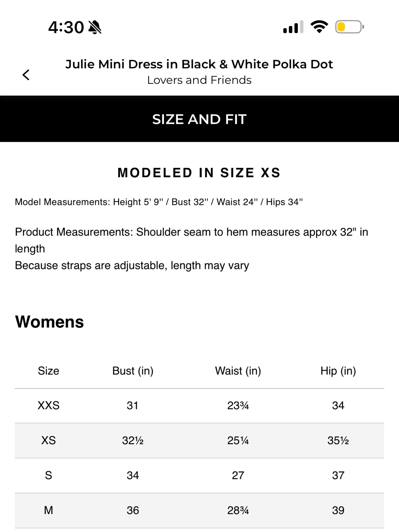Tap the muted bell icon
This screenshot has height=532, width=399.
(95, 27)
